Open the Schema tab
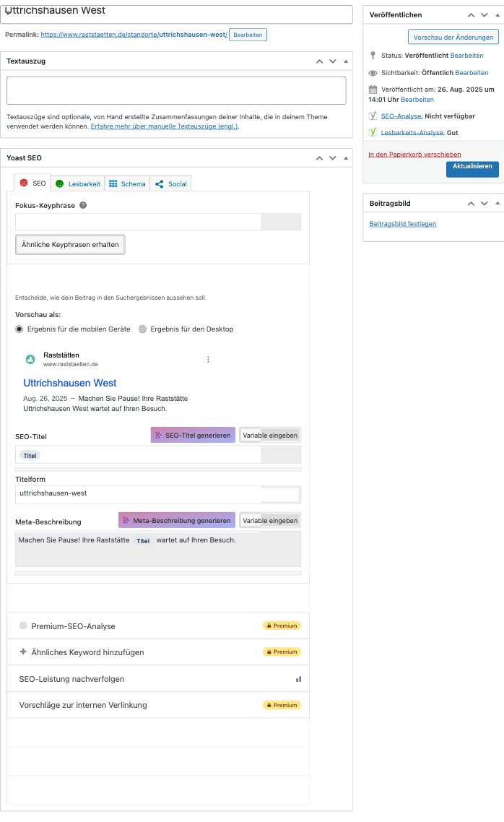This screenshot has height=822, width=504. tap(126, 183)
